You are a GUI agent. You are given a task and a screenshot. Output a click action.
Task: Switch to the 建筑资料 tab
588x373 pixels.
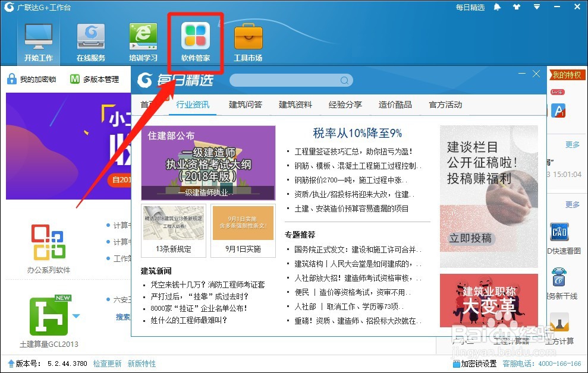click(295, 105)
